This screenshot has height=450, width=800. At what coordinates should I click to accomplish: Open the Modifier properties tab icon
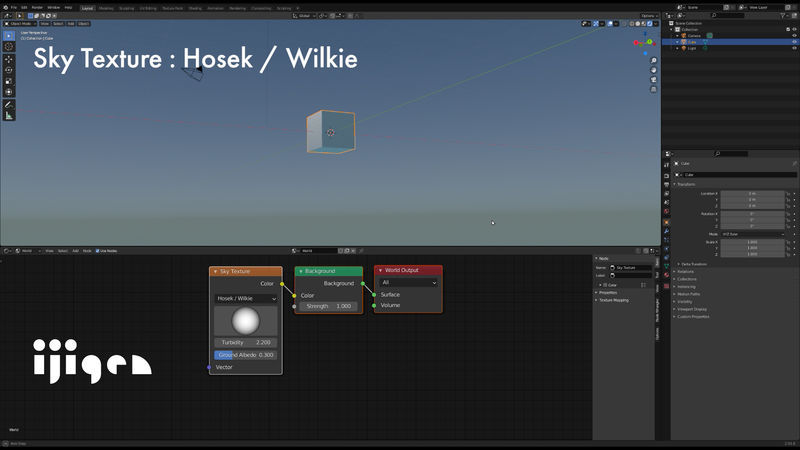tap(666, 231)
